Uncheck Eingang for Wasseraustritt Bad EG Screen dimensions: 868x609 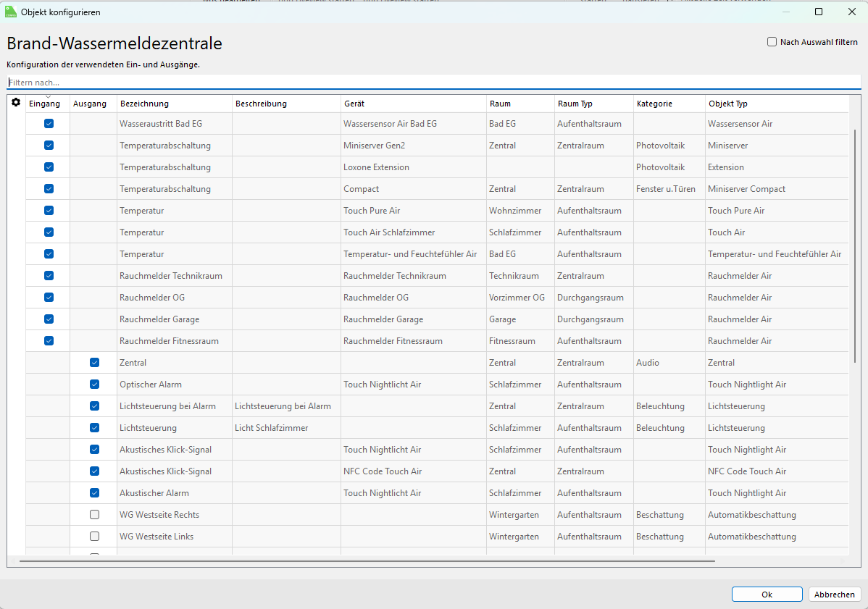[x=49, y=124]
